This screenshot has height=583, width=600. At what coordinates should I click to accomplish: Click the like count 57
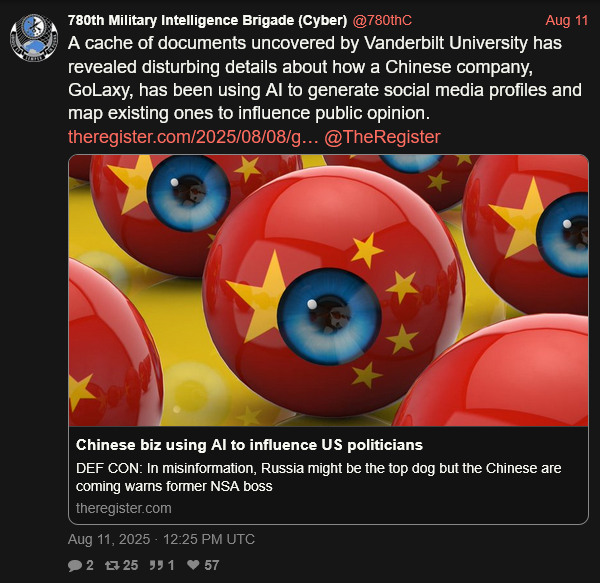pos(212,565)
